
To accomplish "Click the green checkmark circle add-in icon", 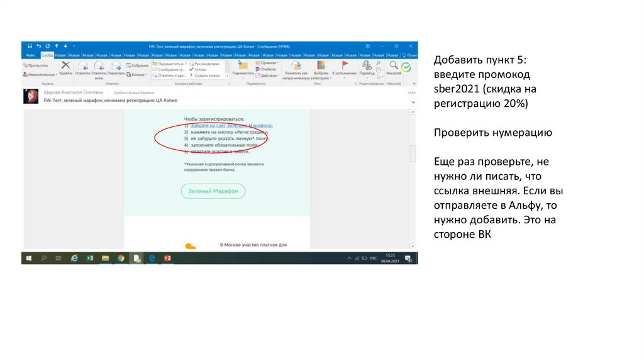I will click(406, 67).
